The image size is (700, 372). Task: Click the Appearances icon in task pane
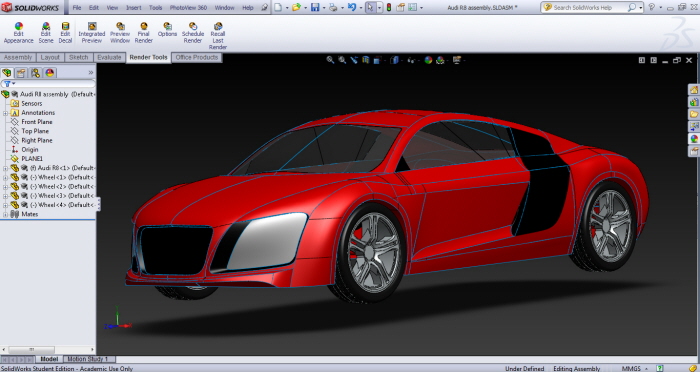tap(694, 139)
